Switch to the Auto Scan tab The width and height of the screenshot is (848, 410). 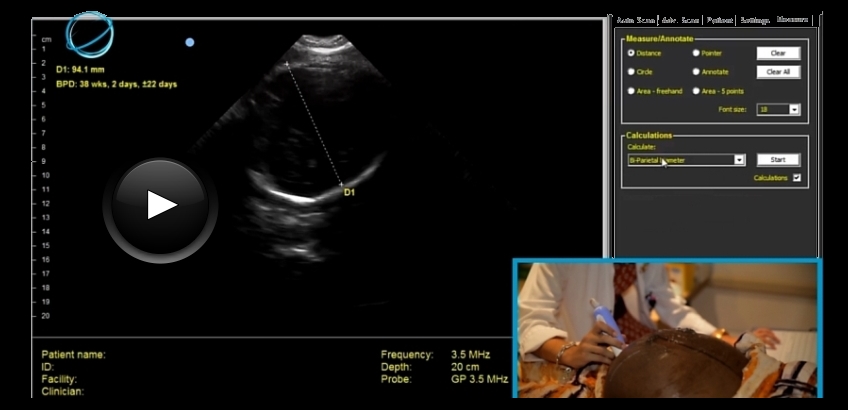click(635, 20)
